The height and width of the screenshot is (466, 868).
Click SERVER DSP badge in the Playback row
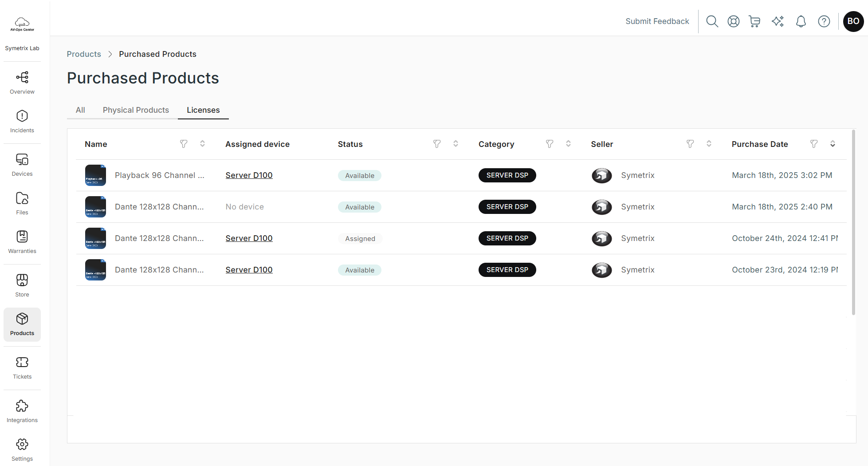tap(507, 175)
